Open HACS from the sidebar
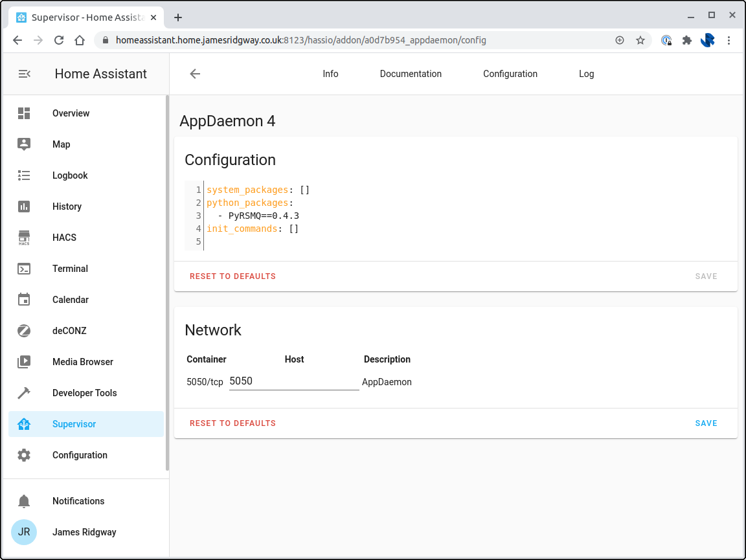Screen dimensions: 746x560 [64, 238]
